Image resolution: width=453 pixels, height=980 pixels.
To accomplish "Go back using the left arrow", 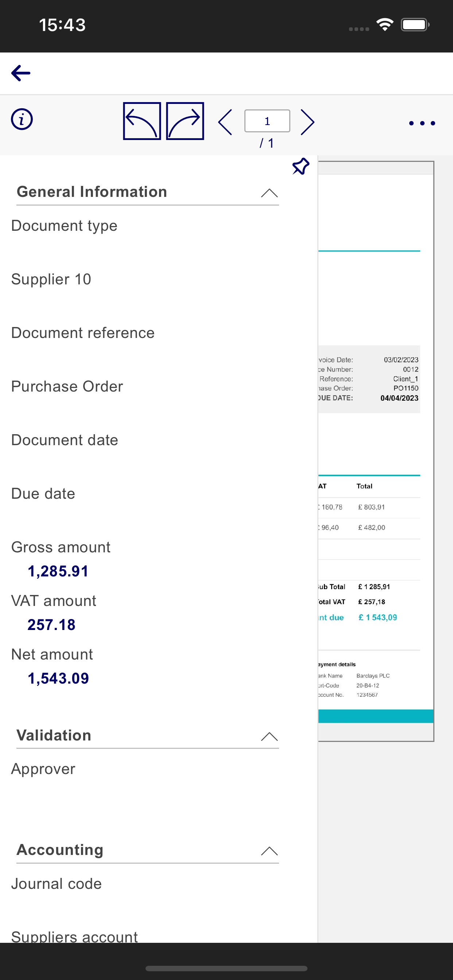I will coord(21,73).
